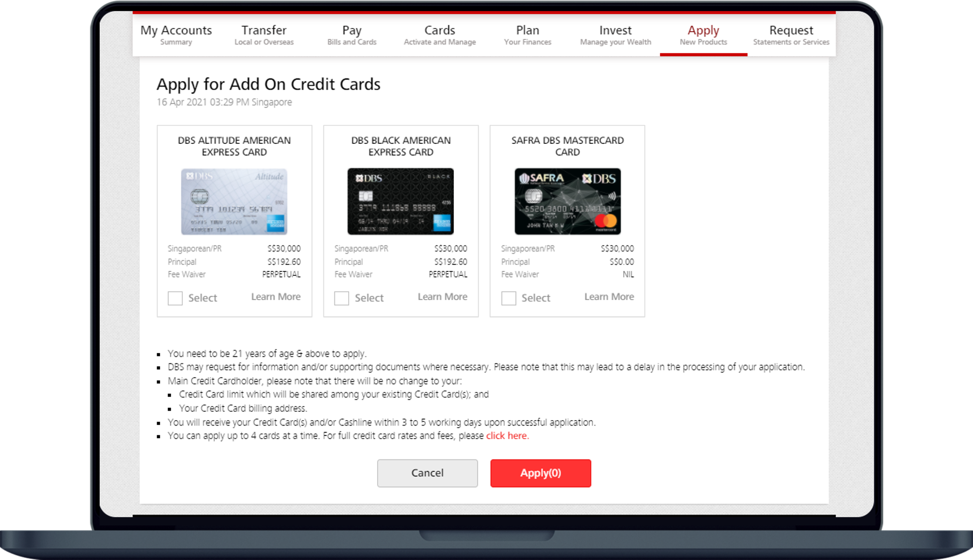Open the My Accounts Summary menu
The height and width of the screenshot is (560, 973).
(x=176, y=35)
